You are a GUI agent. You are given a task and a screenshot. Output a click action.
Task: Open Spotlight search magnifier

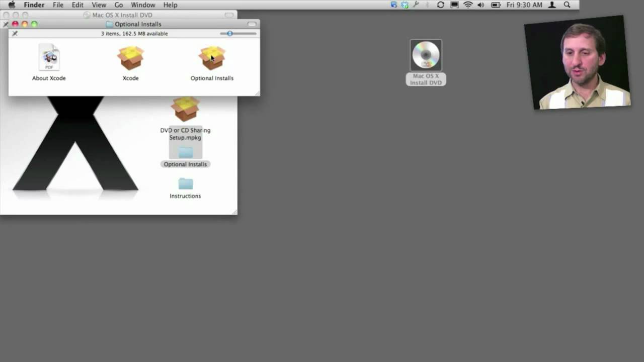567,5
